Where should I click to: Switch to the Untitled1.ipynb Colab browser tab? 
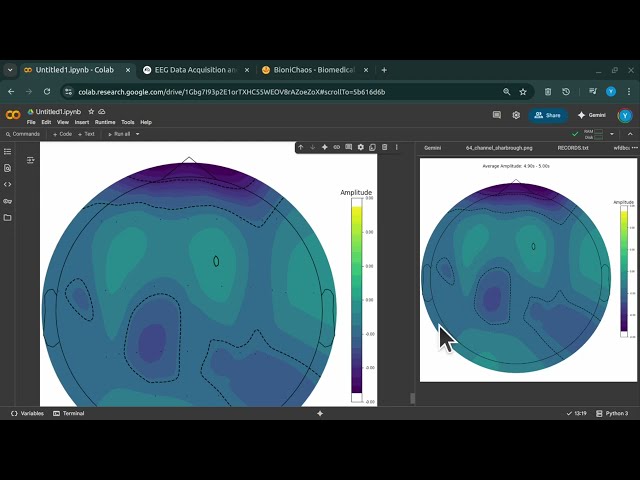point(73,70)
